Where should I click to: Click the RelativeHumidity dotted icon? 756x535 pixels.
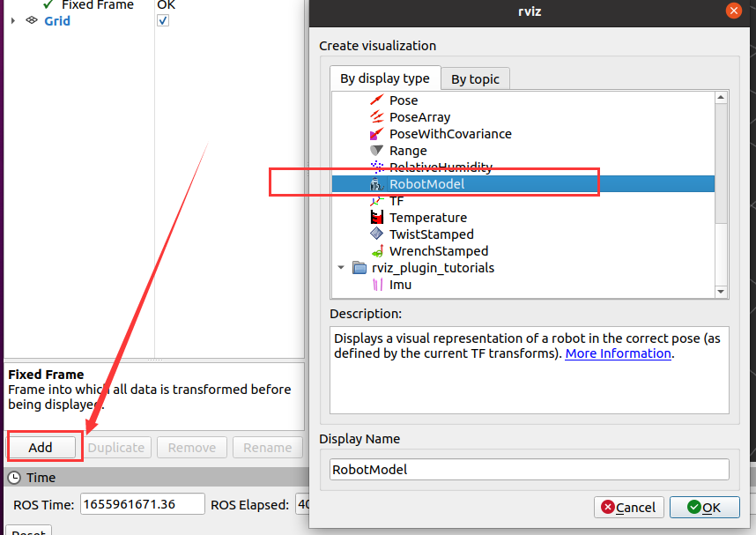coord(376,167)
